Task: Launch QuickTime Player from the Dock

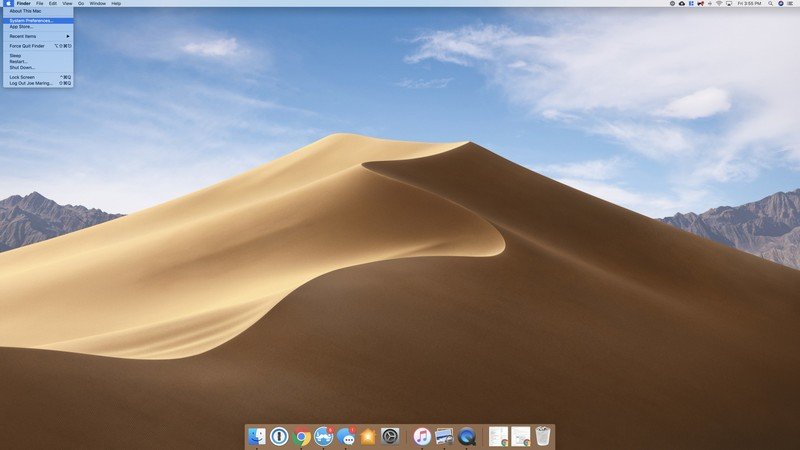Action: click(x=467, y=437)
